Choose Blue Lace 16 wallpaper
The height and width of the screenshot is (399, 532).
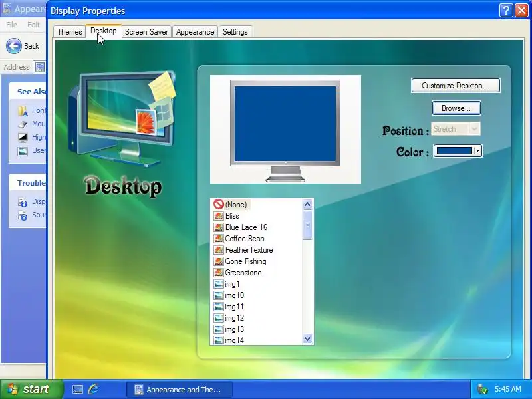tap(246, 227)
